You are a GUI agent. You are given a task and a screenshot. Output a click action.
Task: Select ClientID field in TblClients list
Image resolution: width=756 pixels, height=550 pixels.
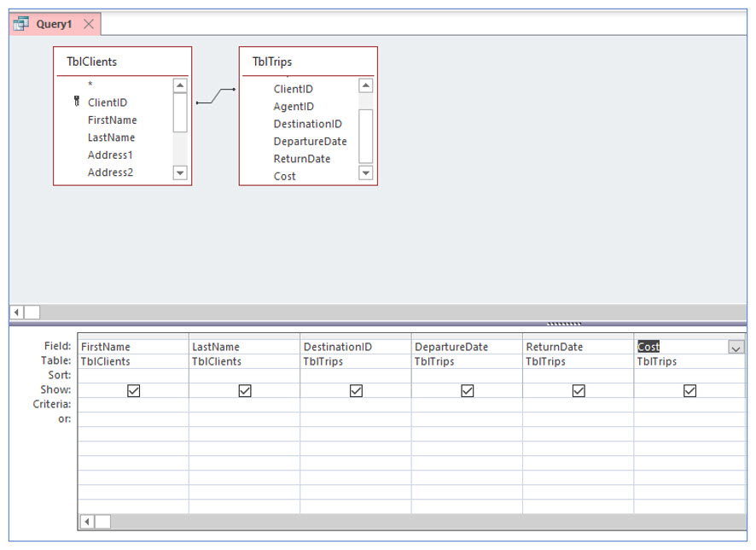tap(108, 102)
